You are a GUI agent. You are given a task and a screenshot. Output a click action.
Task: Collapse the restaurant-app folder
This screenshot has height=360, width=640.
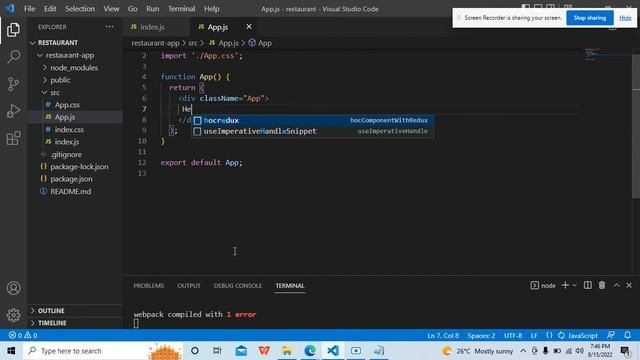click(x=75, y=55)
